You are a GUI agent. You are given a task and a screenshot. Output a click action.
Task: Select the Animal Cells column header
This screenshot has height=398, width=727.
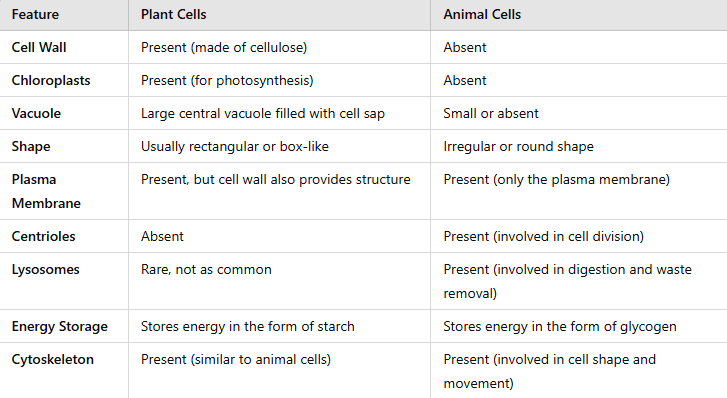(482, 14)
